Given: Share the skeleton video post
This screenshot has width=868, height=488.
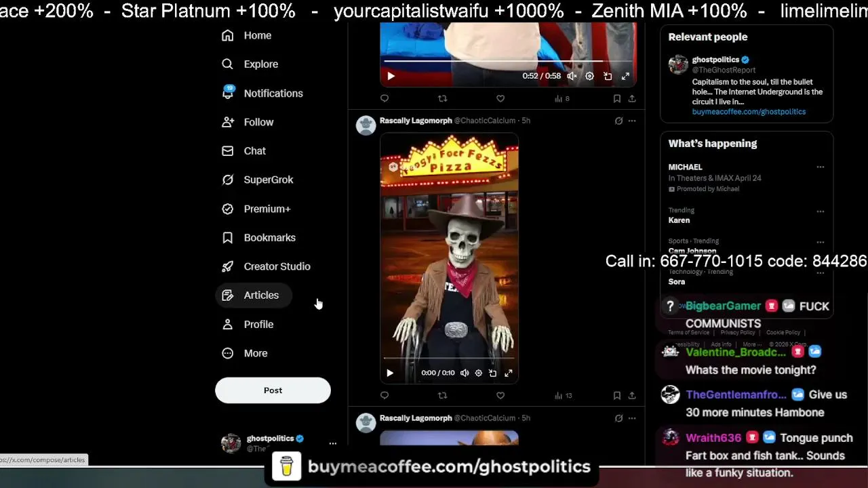Looking at the screenshot, I should click(x=631, y=396).
